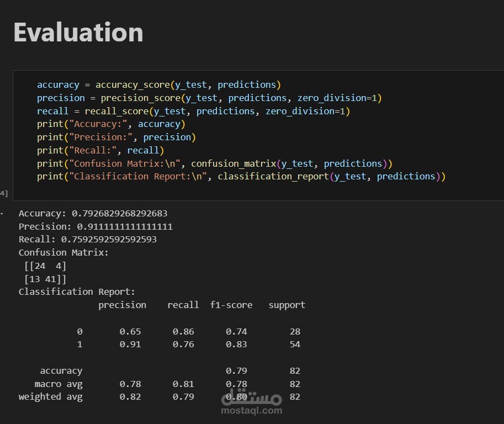
Task: Click the first confusion matrix row [24 4]
Action: 45,266
